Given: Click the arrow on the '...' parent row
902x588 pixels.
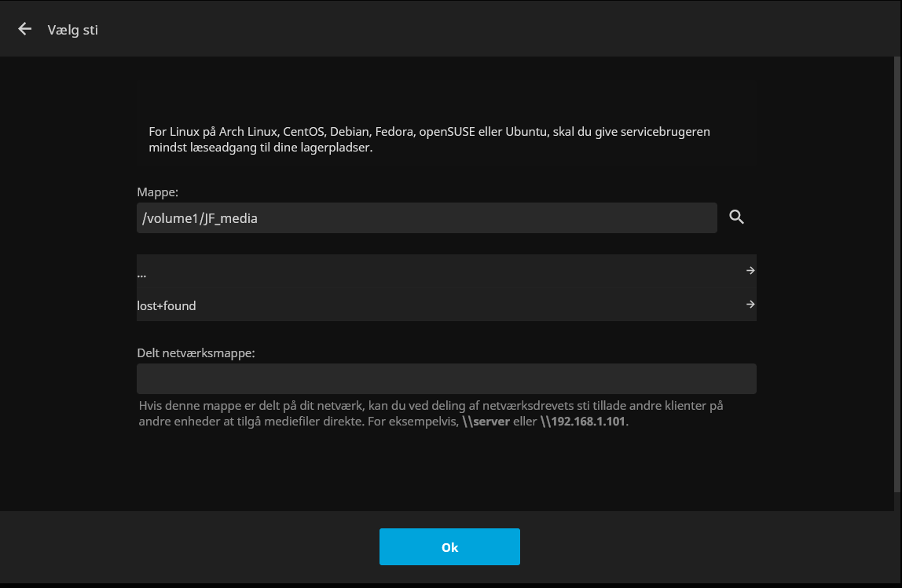Looking at the screenshot, I should click(x=750, y=270).
